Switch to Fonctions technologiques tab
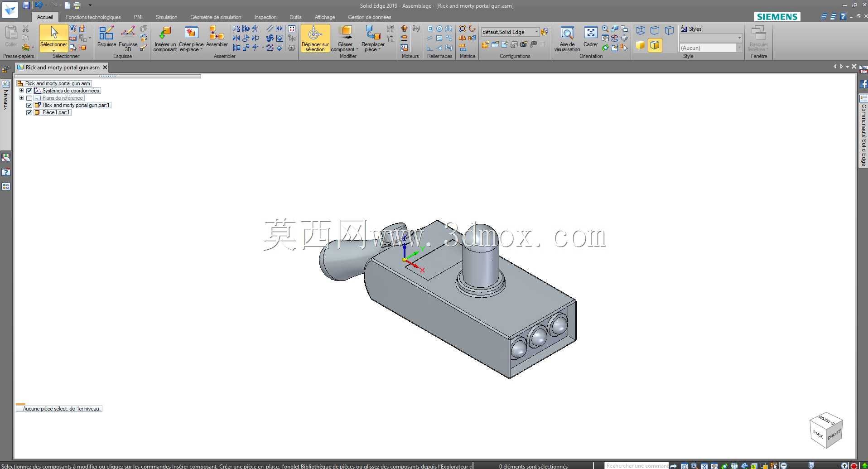The image size is (868, 469). pos(93,17)
